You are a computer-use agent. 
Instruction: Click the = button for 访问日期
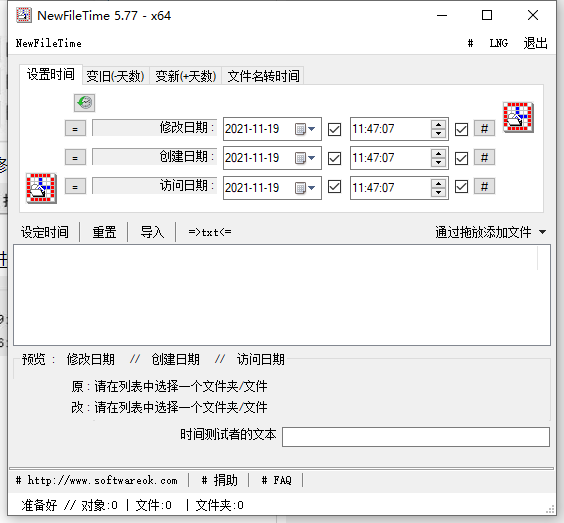75,186
